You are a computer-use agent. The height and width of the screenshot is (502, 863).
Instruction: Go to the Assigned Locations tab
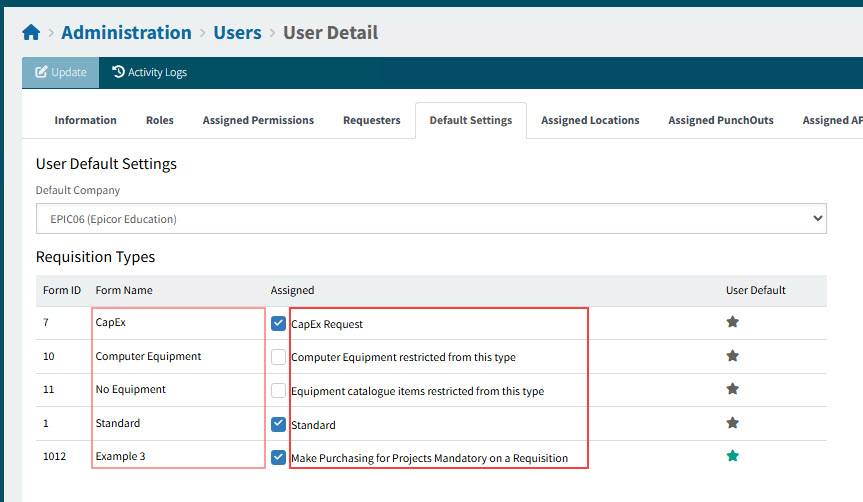(x=590, y=120)
